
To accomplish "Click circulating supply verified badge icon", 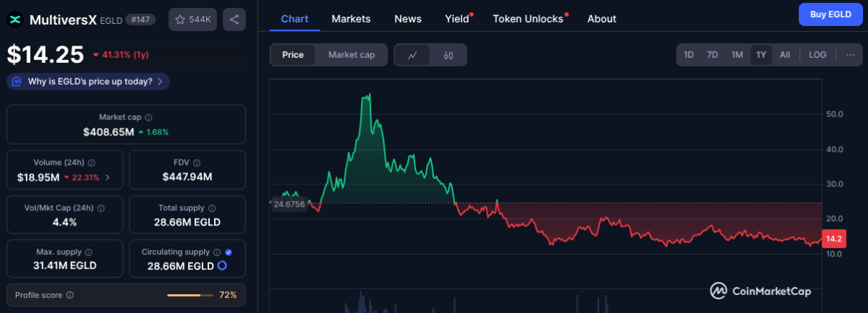I will (229, 252).
